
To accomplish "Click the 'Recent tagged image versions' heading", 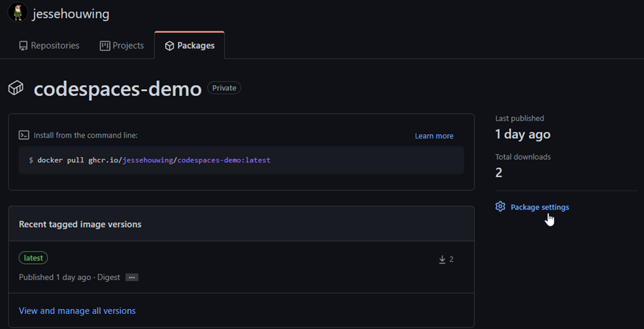I will pos(80,224).
